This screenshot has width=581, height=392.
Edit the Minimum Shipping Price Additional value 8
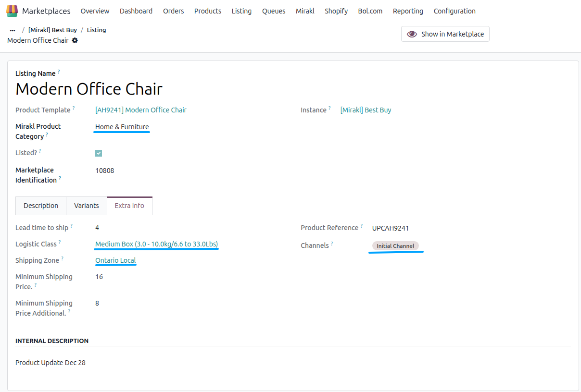point(97,303)
